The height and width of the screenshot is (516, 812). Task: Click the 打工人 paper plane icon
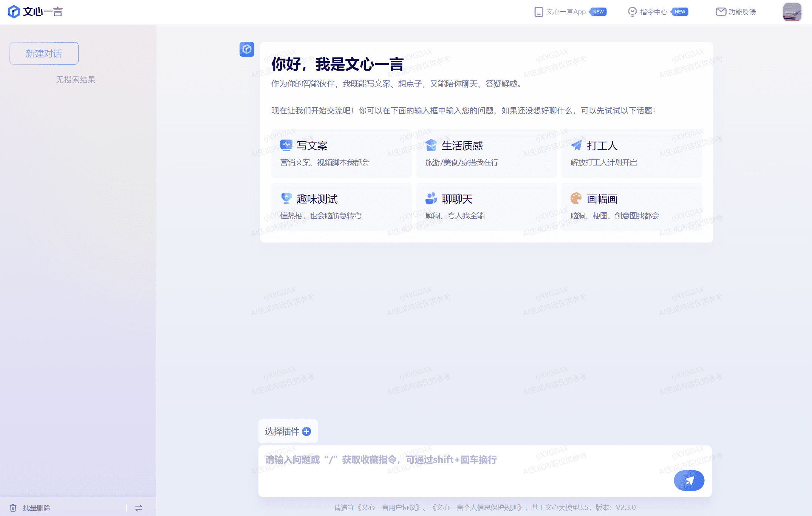576,145
